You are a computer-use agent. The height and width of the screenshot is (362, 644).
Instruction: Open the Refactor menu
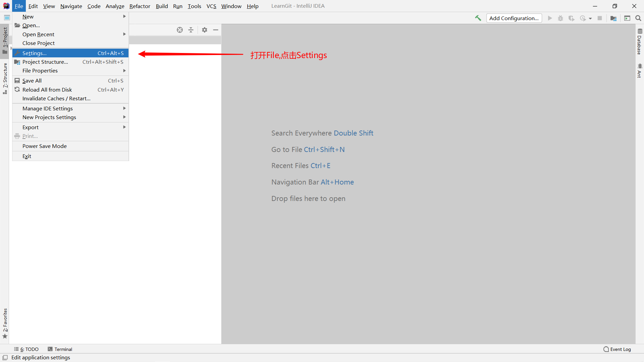click(x=140, y=6)
